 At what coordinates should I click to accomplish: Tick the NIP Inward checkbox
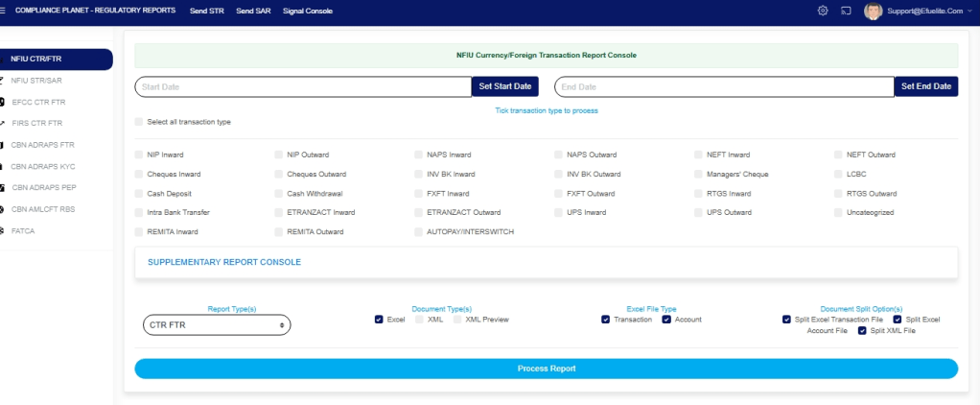coord(139,155)
